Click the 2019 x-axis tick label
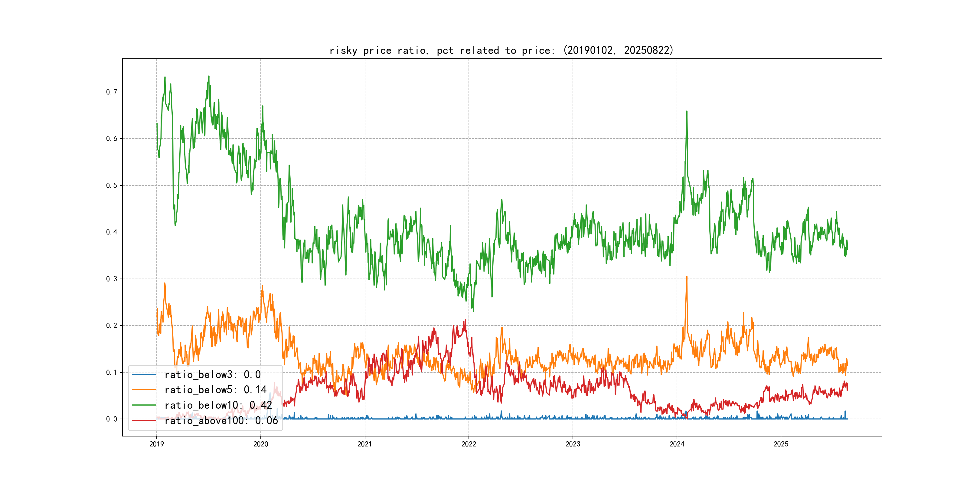Viewport: 980px width, 490px height. coord(156,444)
